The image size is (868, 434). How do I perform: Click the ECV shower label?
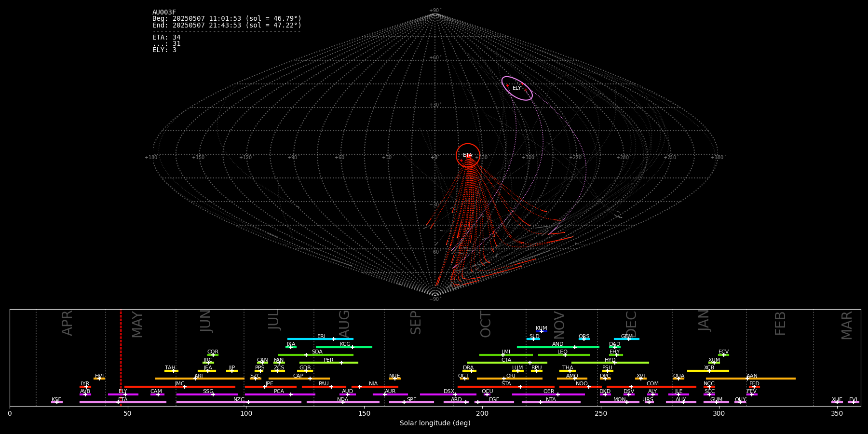pos(724,352)
